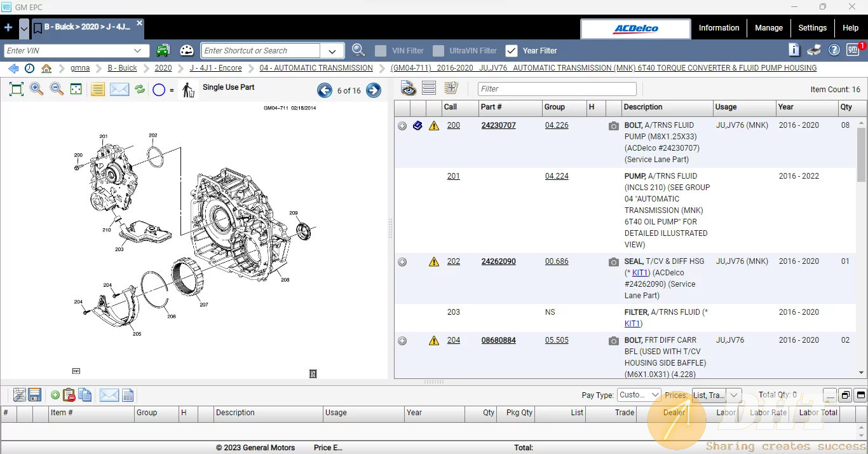Click the parts list notes icon
The width and height of the screenshot is (868, 454).
coord(451,88)
